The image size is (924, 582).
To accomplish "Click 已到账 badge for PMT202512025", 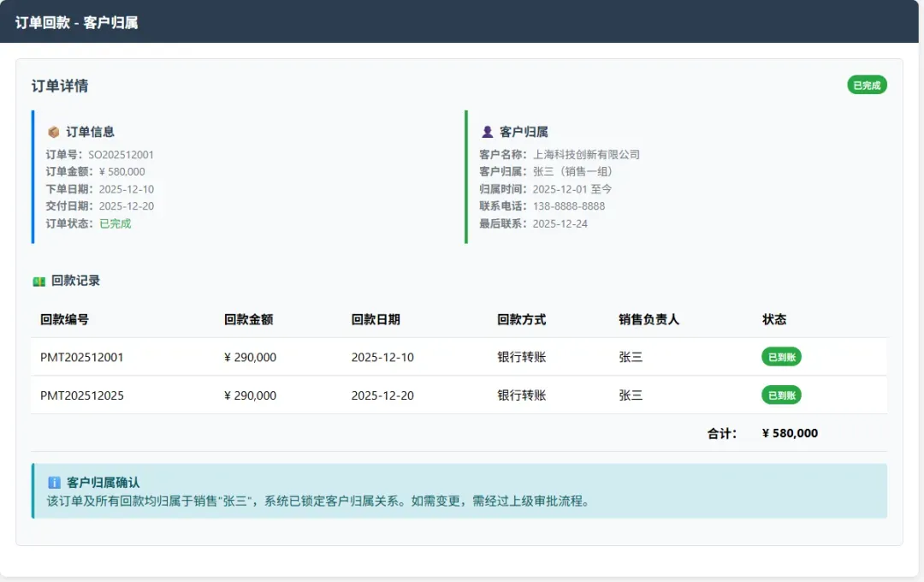I will coord(781,395).
